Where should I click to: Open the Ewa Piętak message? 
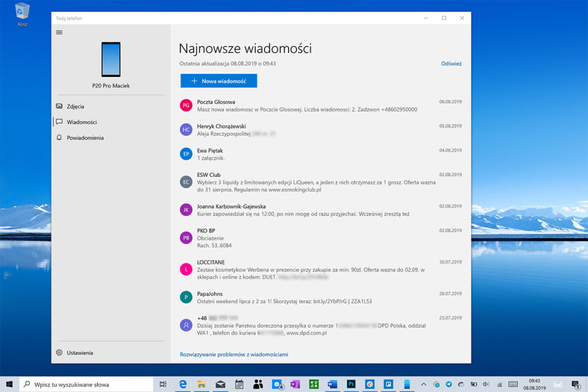tap(320, 155)
